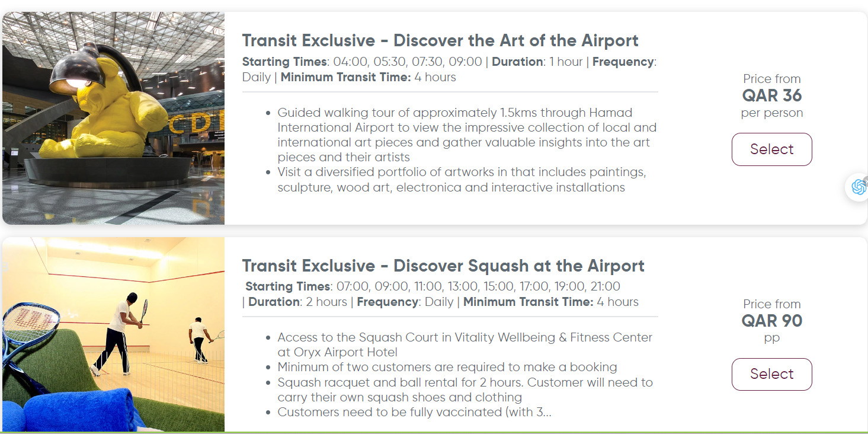Click QAR 36 price for the art tour
The width and height of the screenshot is (868, 434).
(x=772, y=95)
